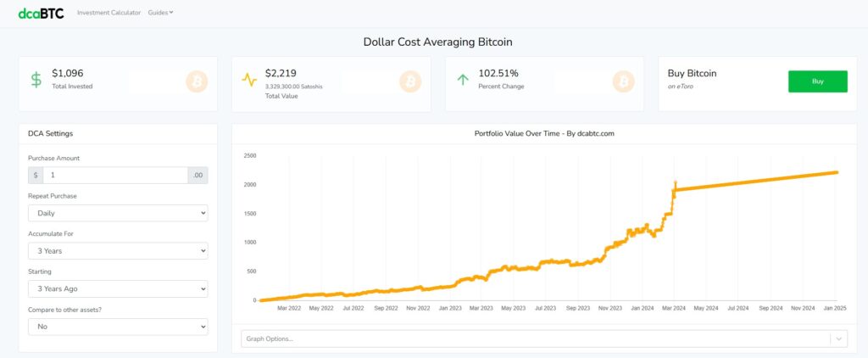Click the Buy Bitcoin heading

(x=693, y=74)
